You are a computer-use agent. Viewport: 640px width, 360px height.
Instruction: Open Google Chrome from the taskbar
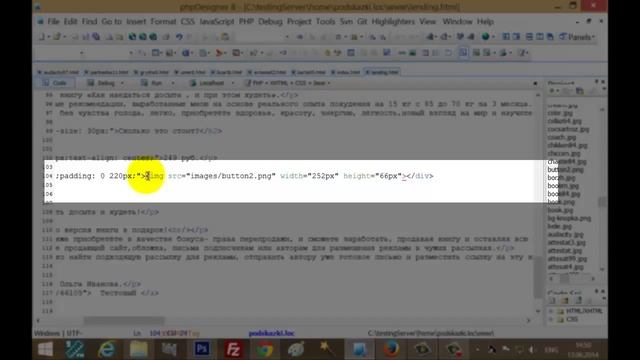pos(264,349)
